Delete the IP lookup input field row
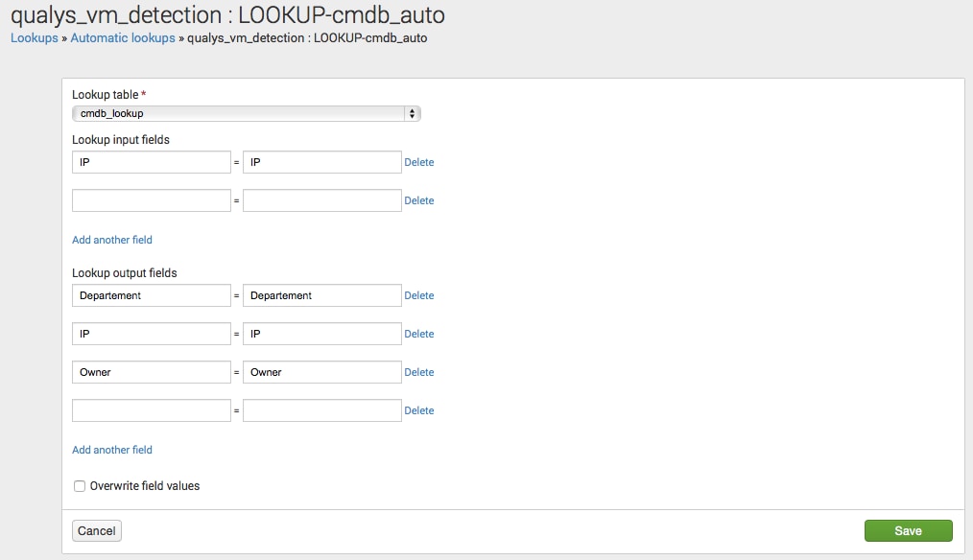973x560 pixels. click(x=418, y=162)
